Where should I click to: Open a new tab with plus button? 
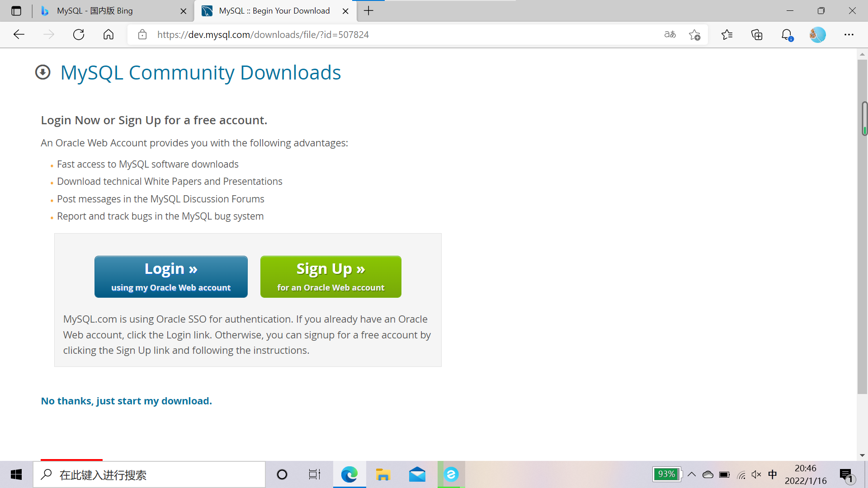368,11
